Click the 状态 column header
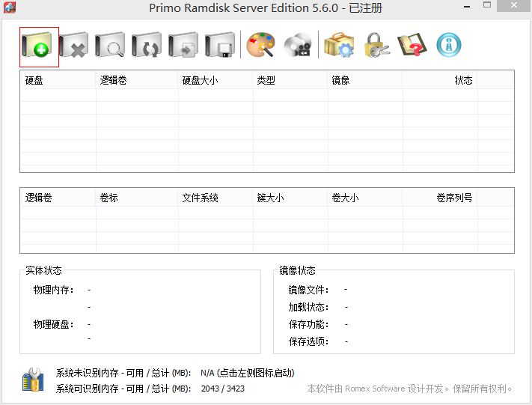The height and width of the screenshot is (405, 532). click(440, 80)
